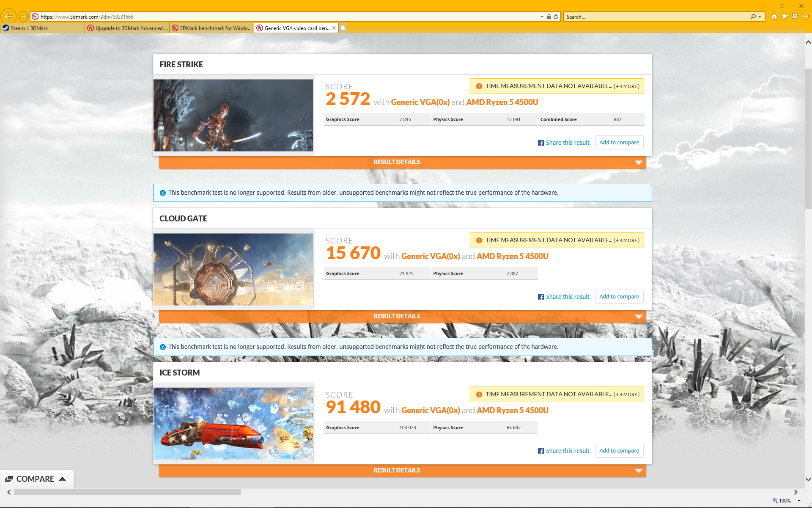This screenshot has height=508, width=812.
Task: Click the horizontal scrollbar thumb
Action: (127, 492)
